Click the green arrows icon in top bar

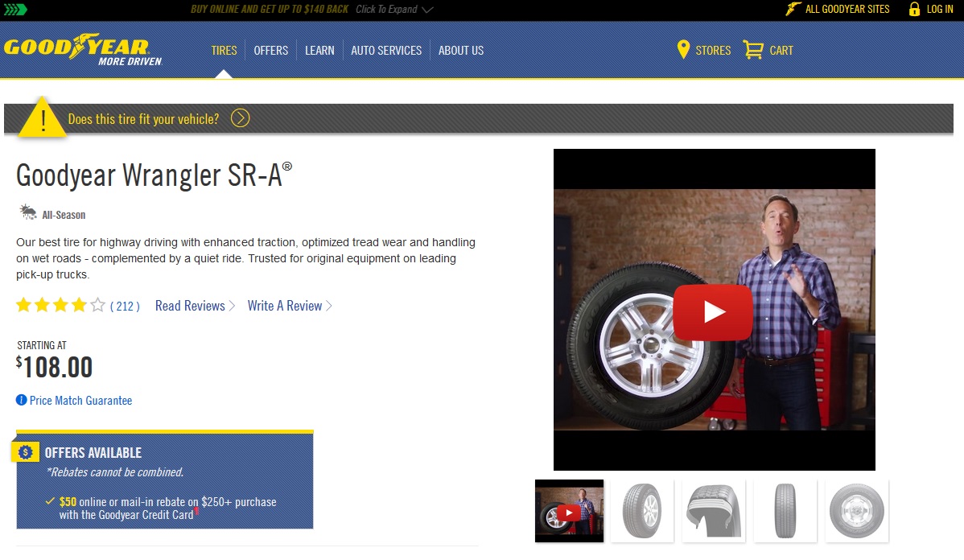coord(15,9)
